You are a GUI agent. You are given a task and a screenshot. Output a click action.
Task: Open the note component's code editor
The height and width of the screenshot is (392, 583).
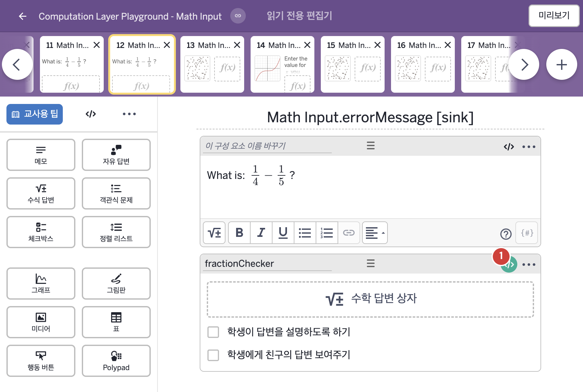point(509,147)
